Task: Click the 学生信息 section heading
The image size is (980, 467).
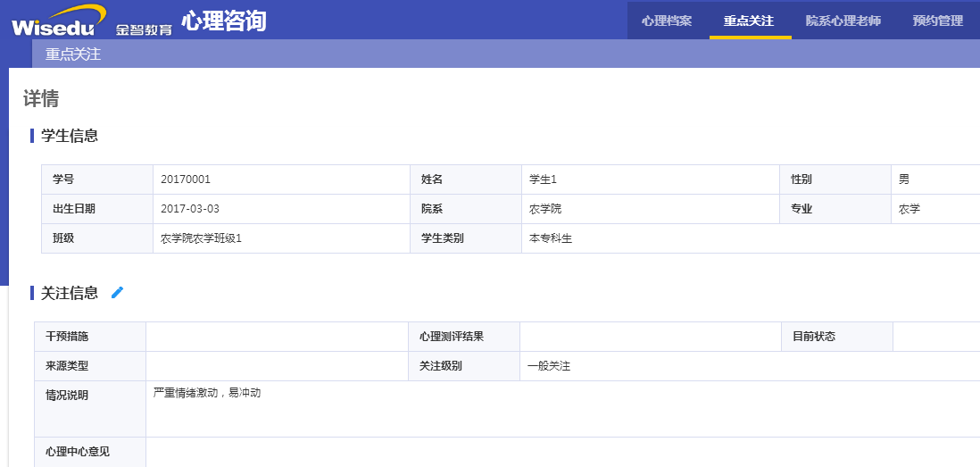Action: coord(70,136)
